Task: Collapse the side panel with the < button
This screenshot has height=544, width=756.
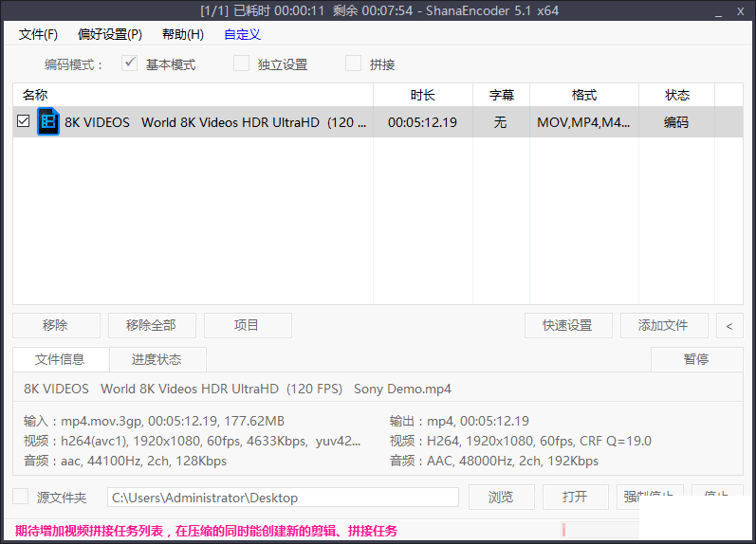Action: [729, 326]
